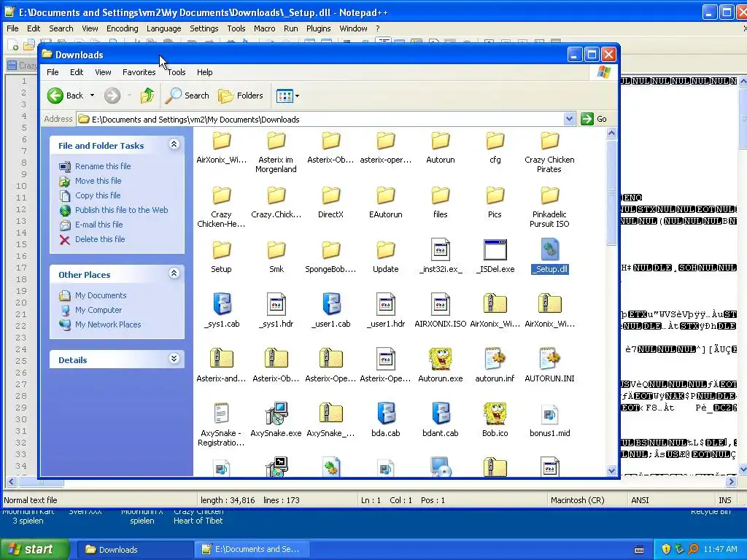The image size is (747, 560).
Task: Select the bonus1.mid media file
Action: (x=550, y=415)
